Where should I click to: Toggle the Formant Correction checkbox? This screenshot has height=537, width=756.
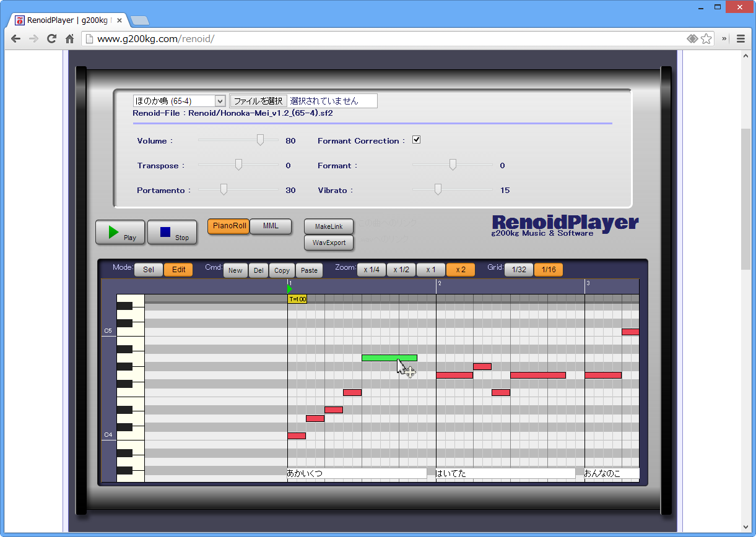[x=416, y=140]
